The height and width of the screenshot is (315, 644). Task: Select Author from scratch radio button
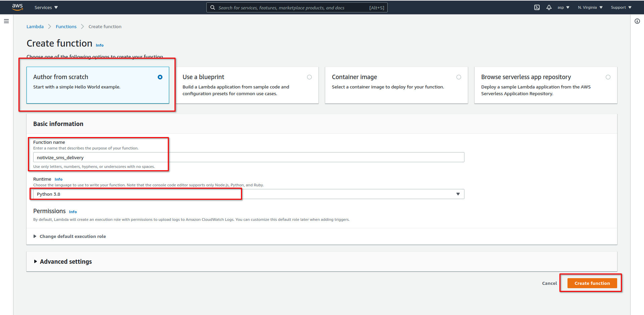[160, 77]
